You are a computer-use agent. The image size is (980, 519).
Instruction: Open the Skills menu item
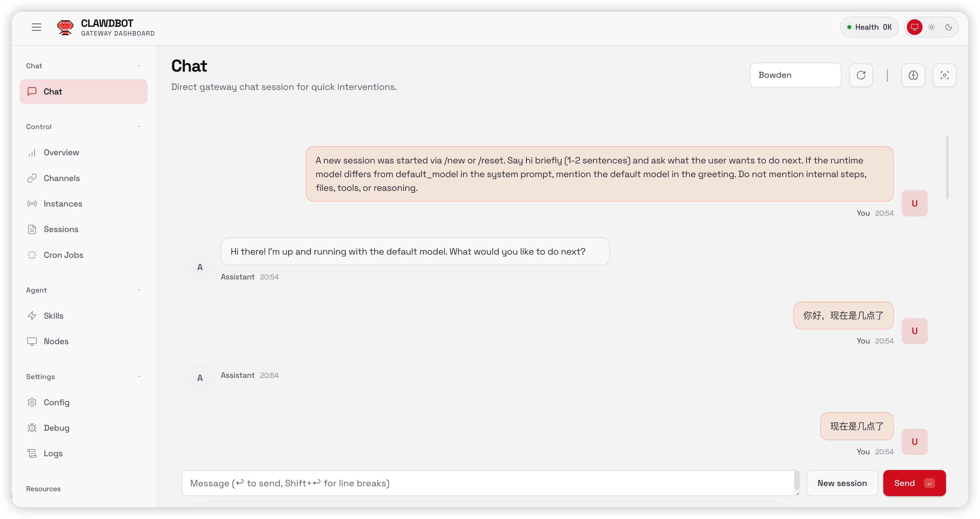pyautogui.click(x=53, y=316)
